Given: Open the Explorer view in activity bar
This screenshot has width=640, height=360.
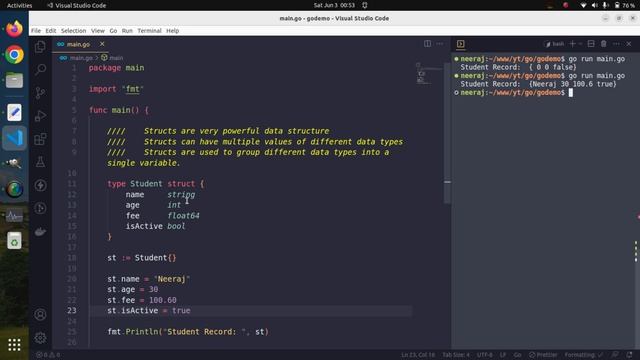Looking at the screenshot, I should coord(40,47).
